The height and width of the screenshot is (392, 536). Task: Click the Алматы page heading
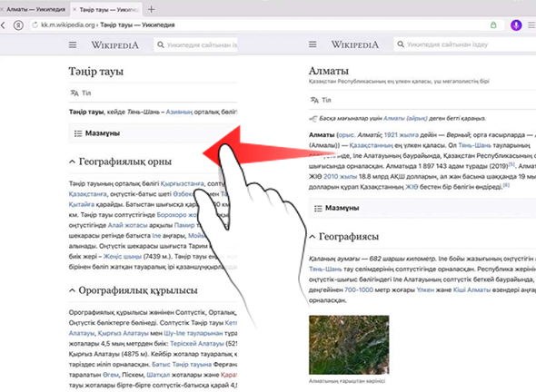329,71
